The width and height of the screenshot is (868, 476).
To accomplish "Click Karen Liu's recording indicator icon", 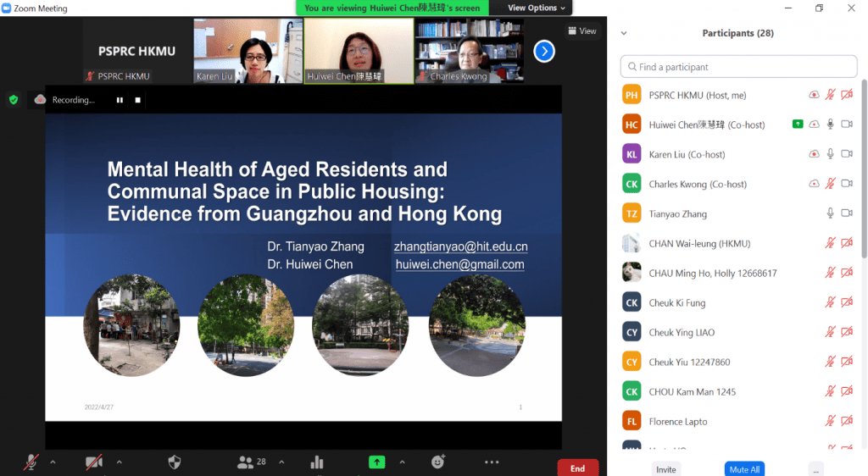I will (814, 154).
